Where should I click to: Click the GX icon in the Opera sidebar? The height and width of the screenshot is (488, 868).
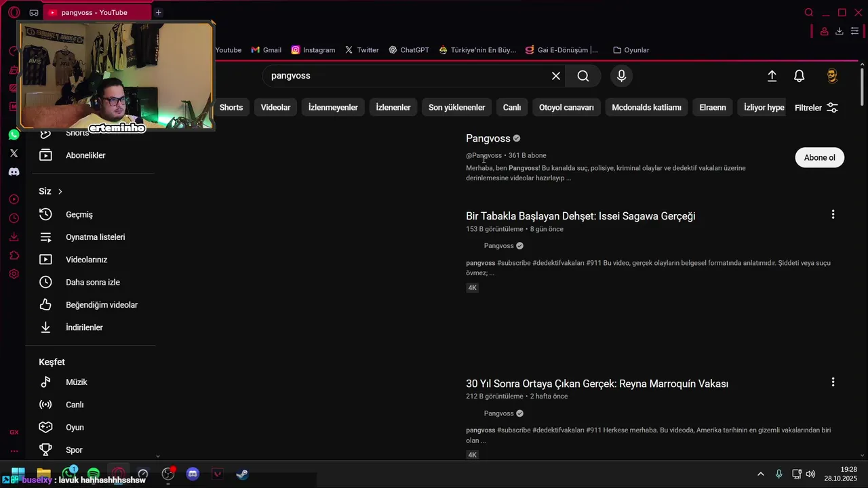coord(14,432)
